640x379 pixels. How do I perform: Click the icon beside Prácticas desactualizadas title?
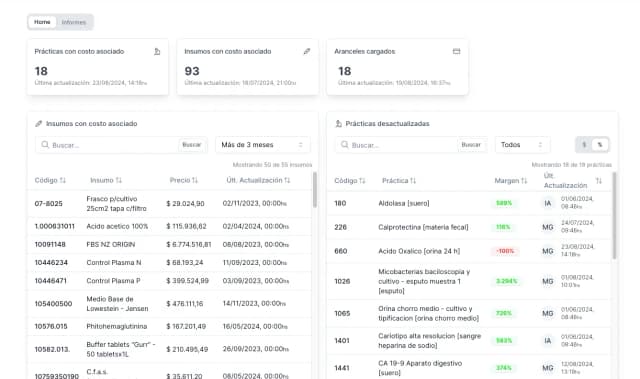pos(338,124)
